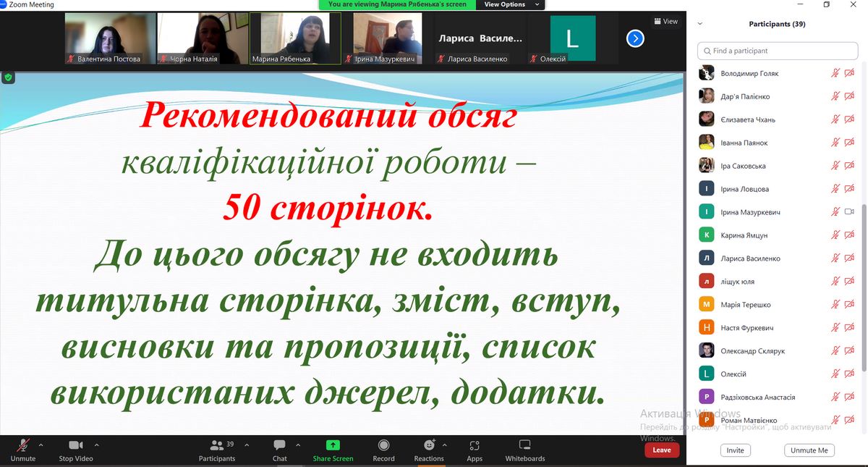Click the green encryption shield icon
This screenshot has width=868, height=467.
point(8,77)
